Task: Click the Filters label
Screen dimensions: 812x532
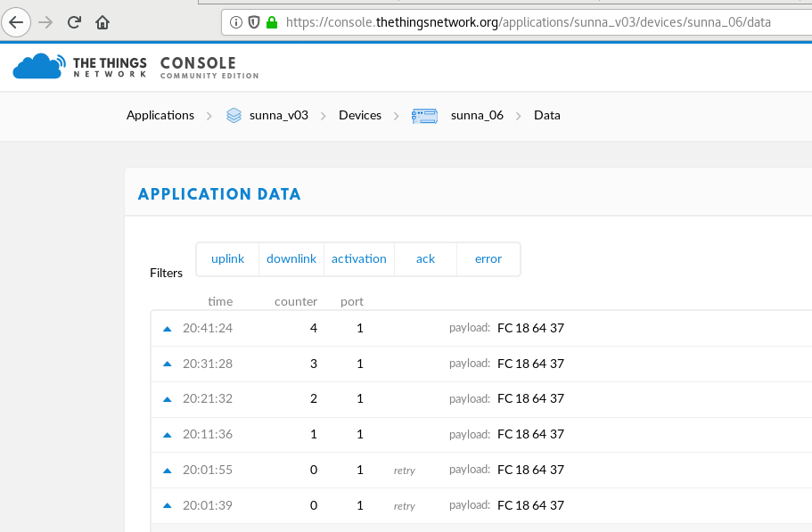Action: click(x=166, y=273)
